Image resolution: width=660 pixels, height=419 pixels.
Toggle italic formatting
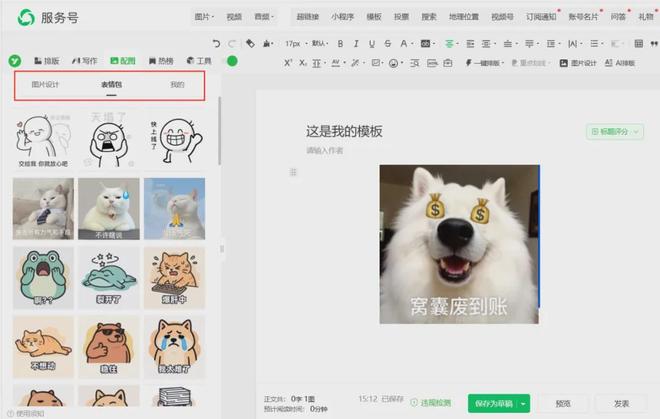click(x=356, y=43)
